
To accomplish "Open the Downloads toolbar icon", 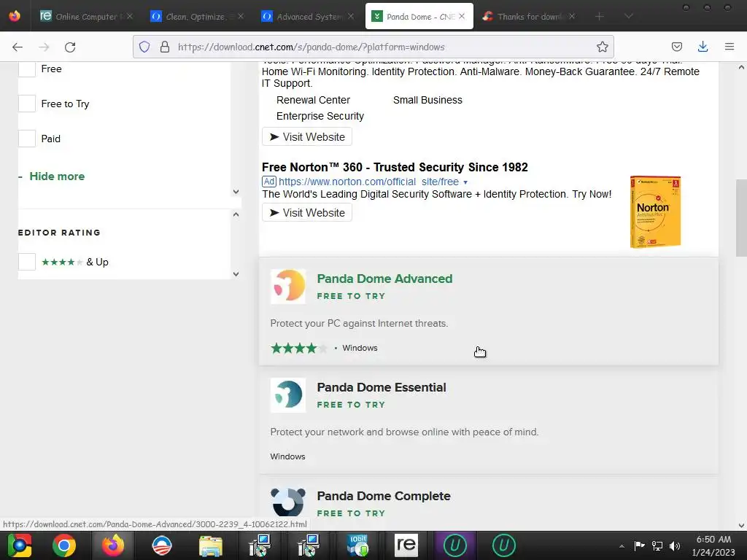I will (x=703, y=47).
